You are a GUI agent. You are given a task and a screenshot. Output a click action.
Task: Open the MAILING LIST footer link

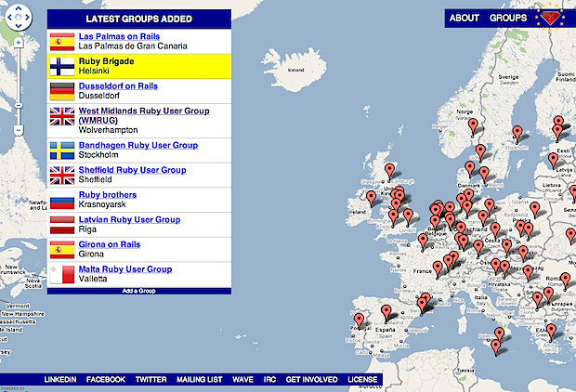pos(200,380)
